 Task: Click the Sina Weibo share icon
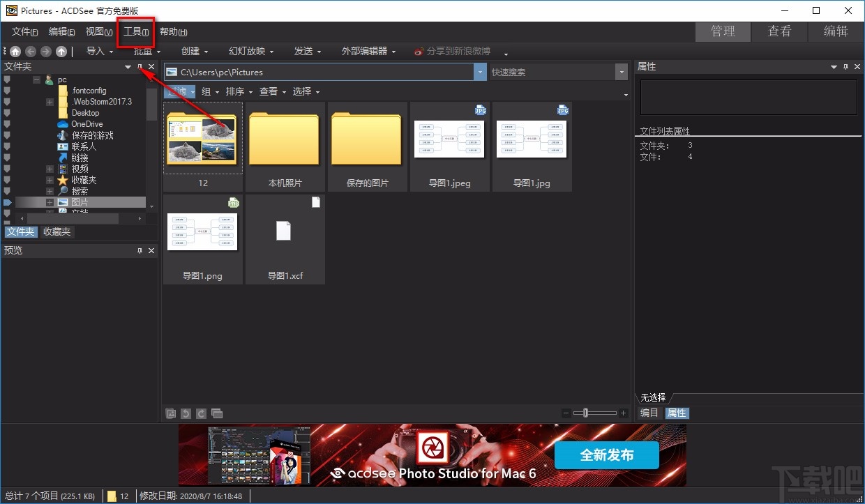click(419, 52)
